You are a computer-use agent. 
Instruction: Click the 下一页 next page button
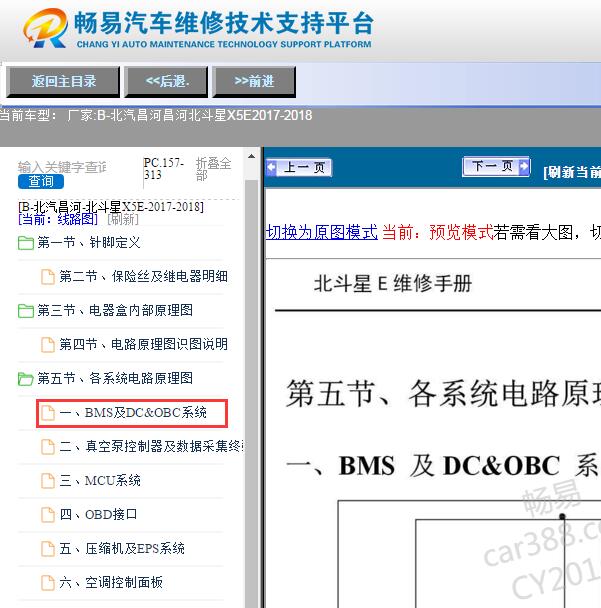pyautogui.click(x=496, y=167)
